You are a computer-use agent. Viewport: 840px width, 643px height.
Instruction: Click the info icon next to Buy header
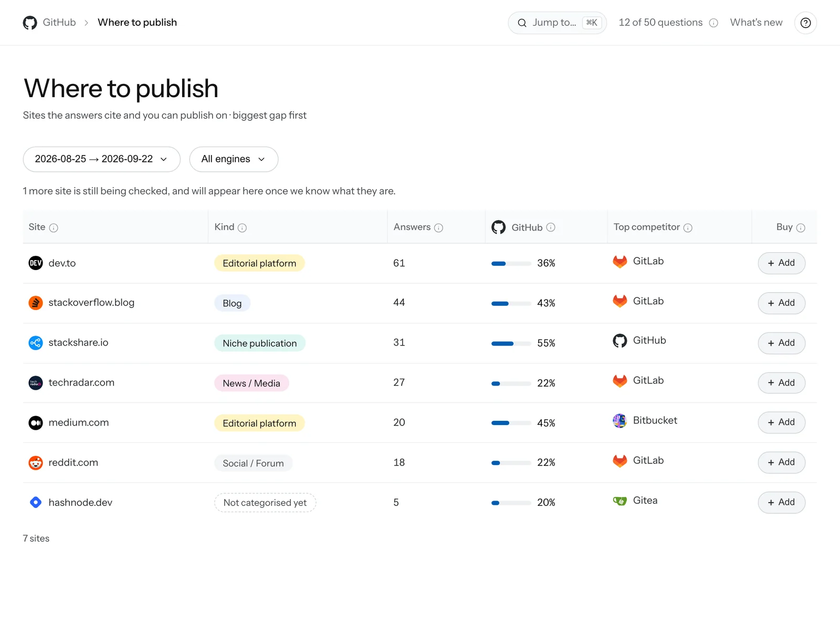point(801,227)
